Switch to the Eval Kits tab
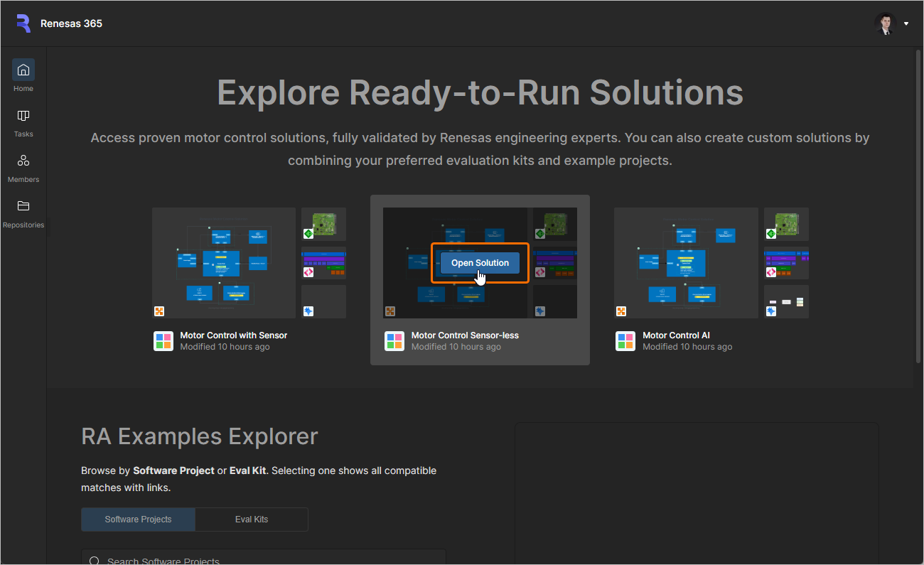The width and height of the screenshot is (924, 565). coord(252,520)
